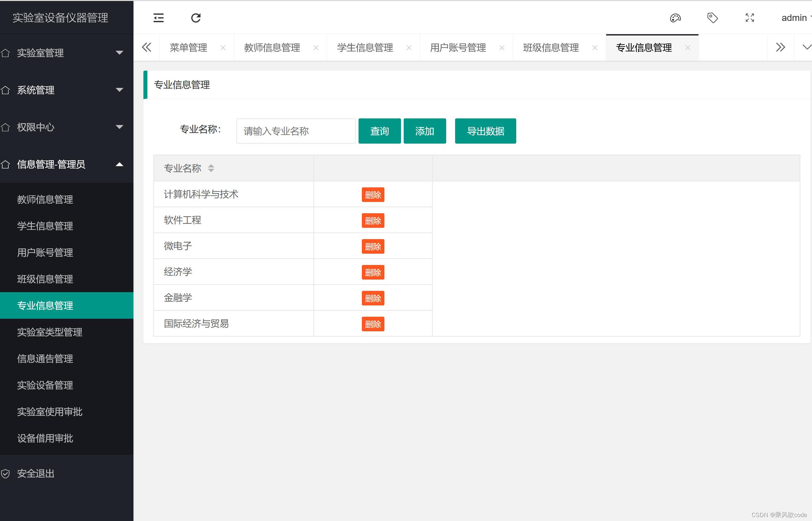This screenshot has width=812, height=521.
Task: Collapse the sidebar navigation menu
Action: tap(158, 18)
